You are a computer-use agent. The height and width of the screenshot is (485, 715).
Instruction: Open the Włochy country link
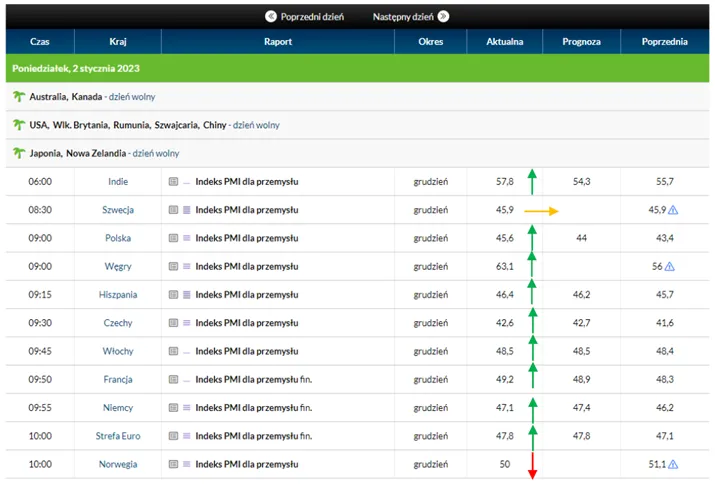(x=118, y=351)
